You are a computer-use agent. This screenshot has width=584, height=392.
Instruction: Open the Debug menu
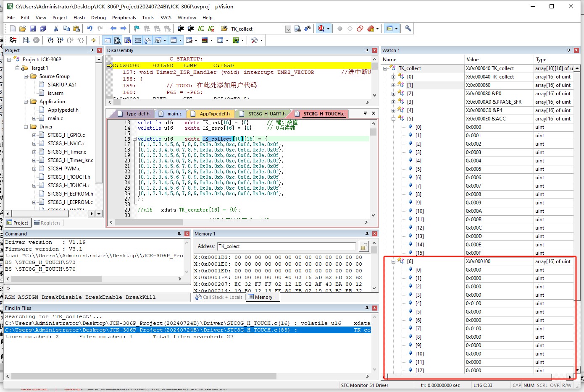point(98,18)
